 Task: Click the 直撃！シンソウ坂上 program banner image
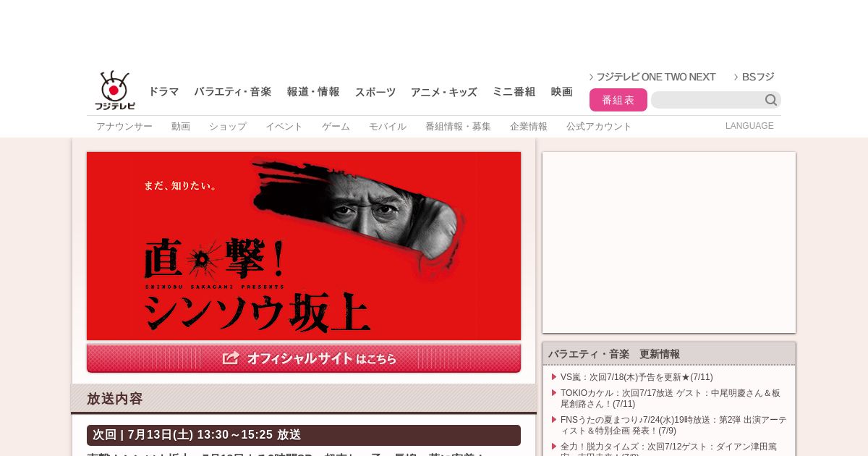click(x=304, y=246)
